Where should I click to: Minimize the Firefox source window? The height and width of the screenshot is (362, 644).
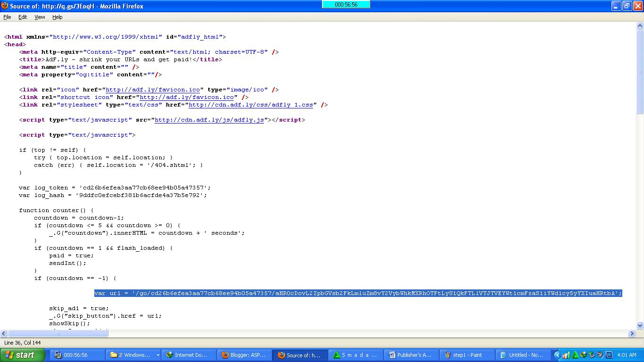(x=617, y=6)
